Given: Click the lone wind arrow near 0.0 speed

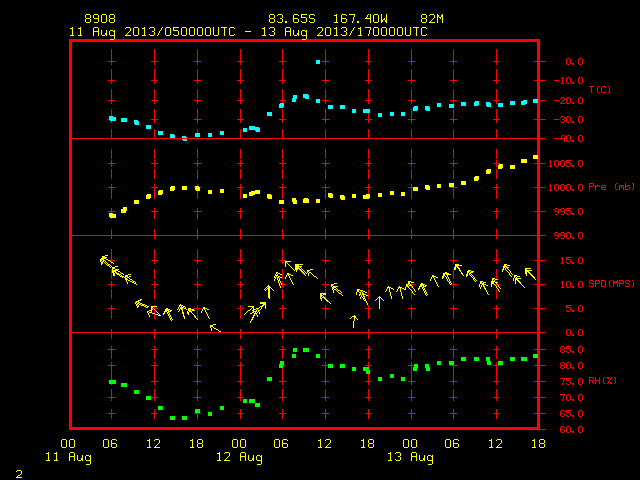Looking at the screenshot, I should pyautogui.click(x=215, y=328).
